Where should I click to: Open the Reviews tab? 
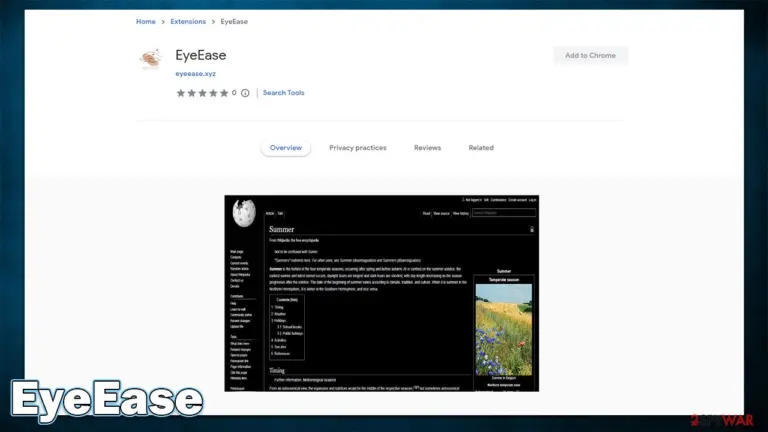tap(427, 147)
